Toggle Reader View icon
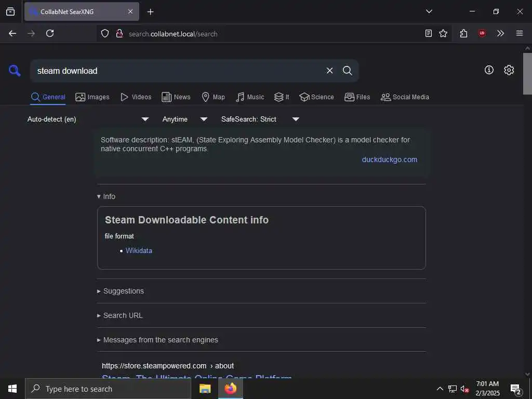532x399 pixels. (429, 33)
